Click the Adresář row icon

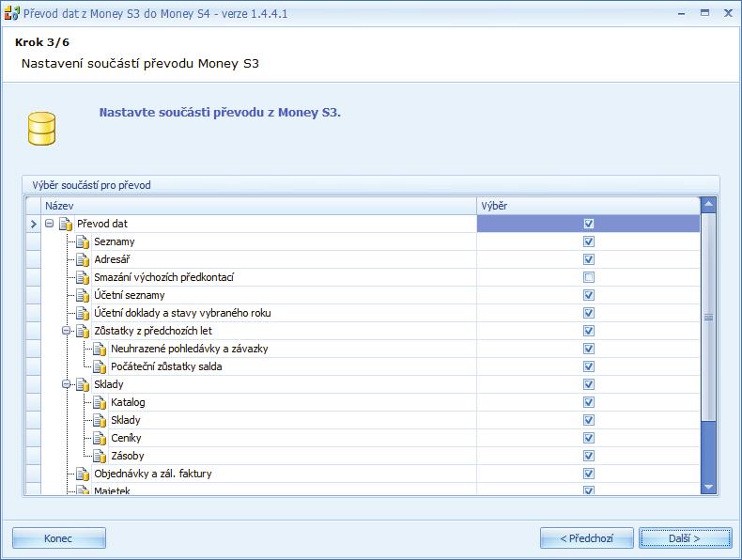tap(83, 260)
